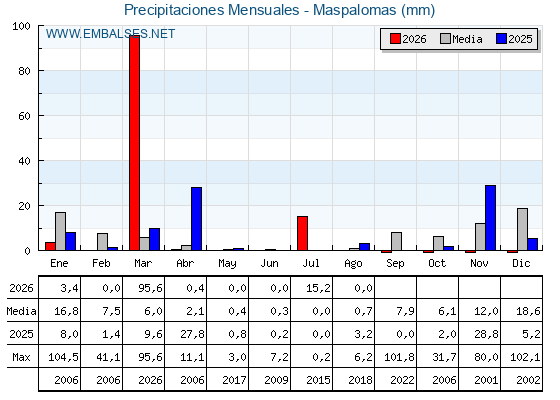The height and width of the screenshot is (400, 560).
Task: Click the gray December Media bar
Action: pos(522,229)
